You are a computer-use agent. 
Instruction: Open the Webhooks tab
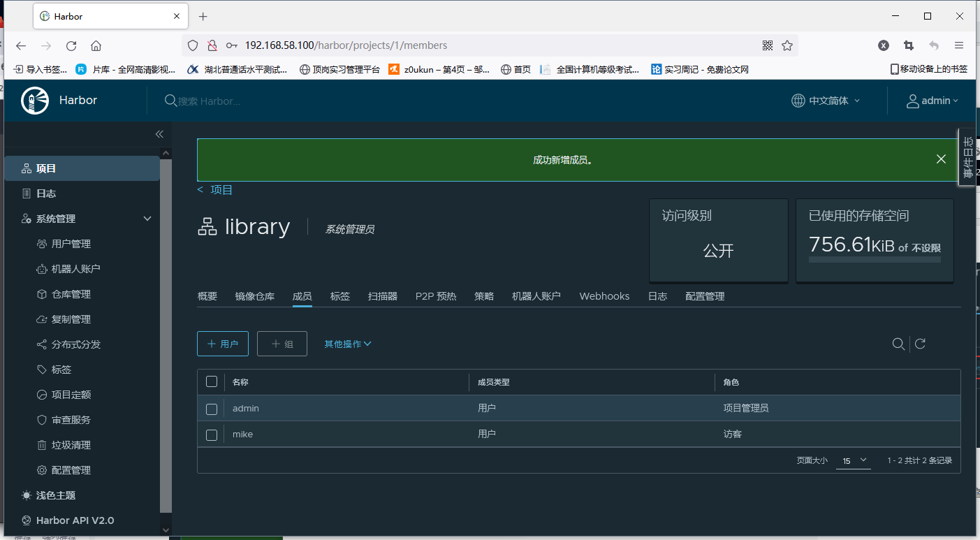[x=604, y=296]
